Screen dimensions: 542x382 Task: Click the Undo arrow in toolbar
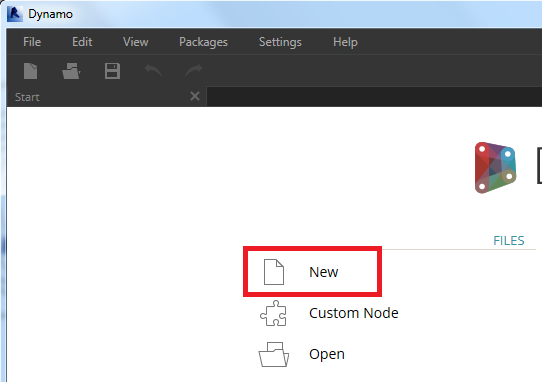pyautogui.click(x=153, y=71)
